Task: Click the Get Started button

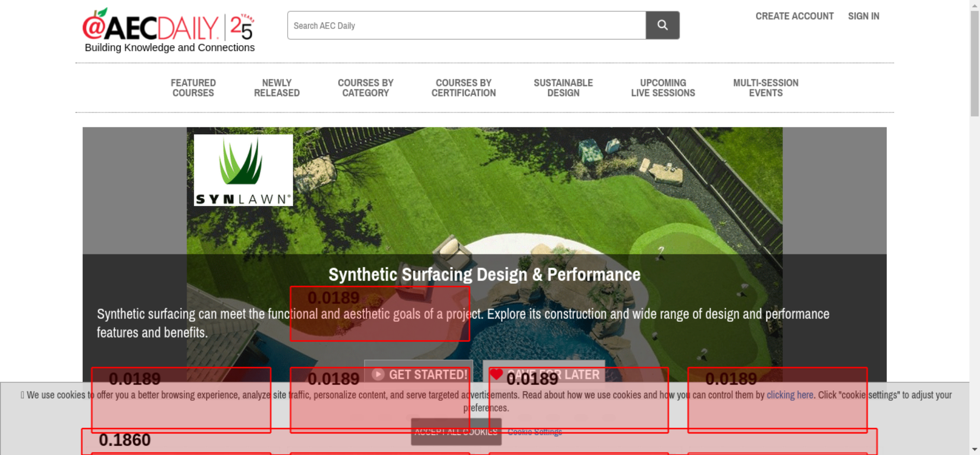Action: point(418,375)
